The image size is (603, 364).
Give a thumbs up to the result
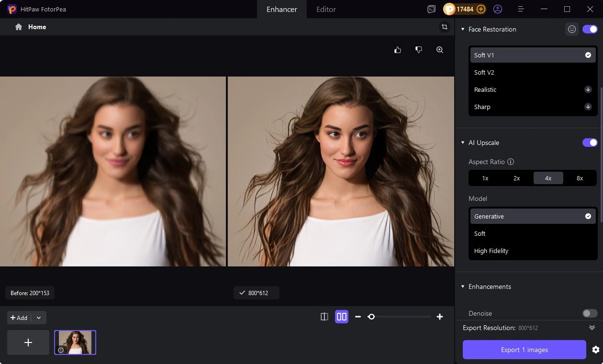[x=397, y=49]
